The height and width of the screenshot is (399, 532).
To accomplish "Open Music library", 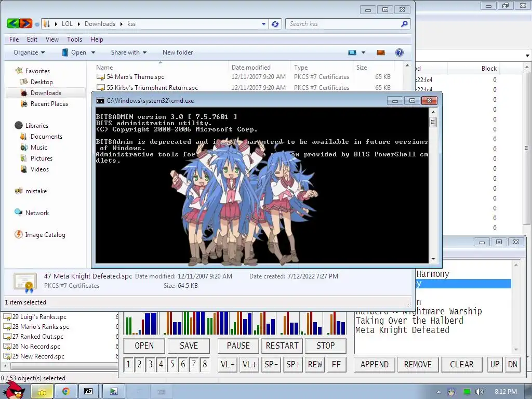I will 38,147.
